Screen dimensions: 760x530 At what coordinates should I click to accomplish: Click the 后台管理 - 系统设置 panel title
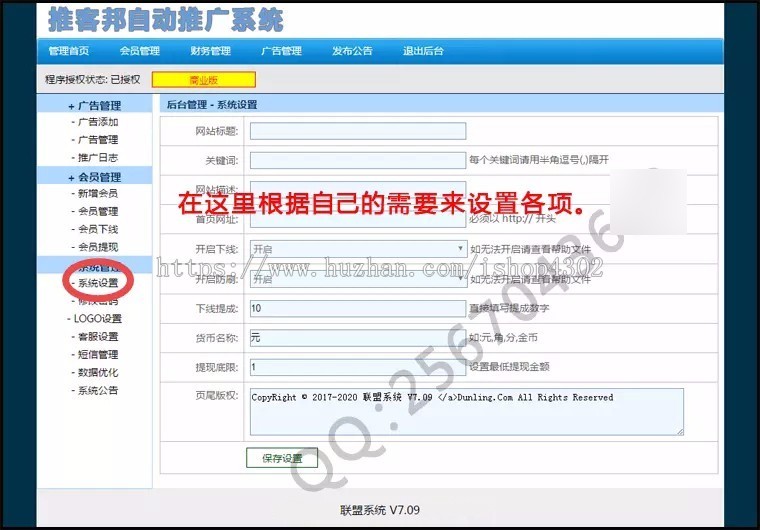[212, 105]
